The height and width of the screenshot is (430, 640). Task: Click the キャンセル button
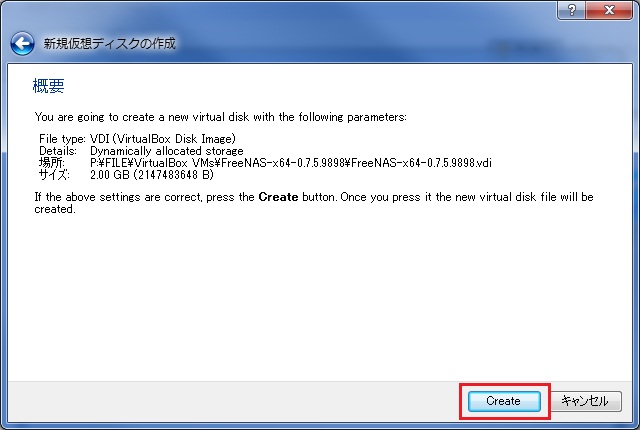click(586, 401)
